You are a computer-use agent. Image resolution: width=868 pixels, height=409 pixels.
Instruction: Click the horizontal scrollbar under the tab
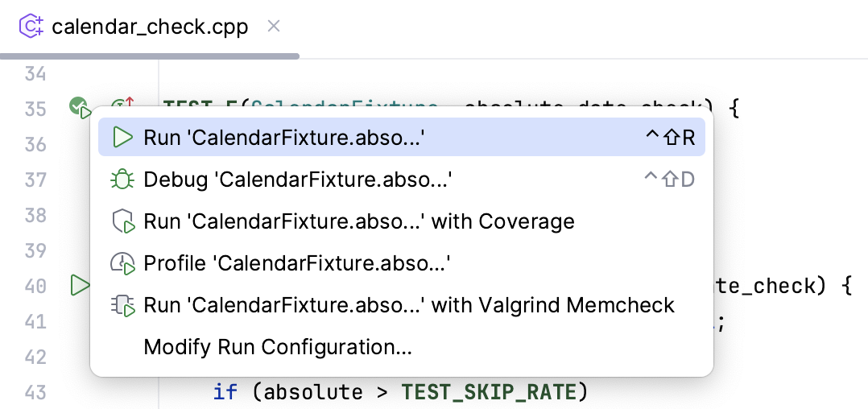tap(150, 56)
